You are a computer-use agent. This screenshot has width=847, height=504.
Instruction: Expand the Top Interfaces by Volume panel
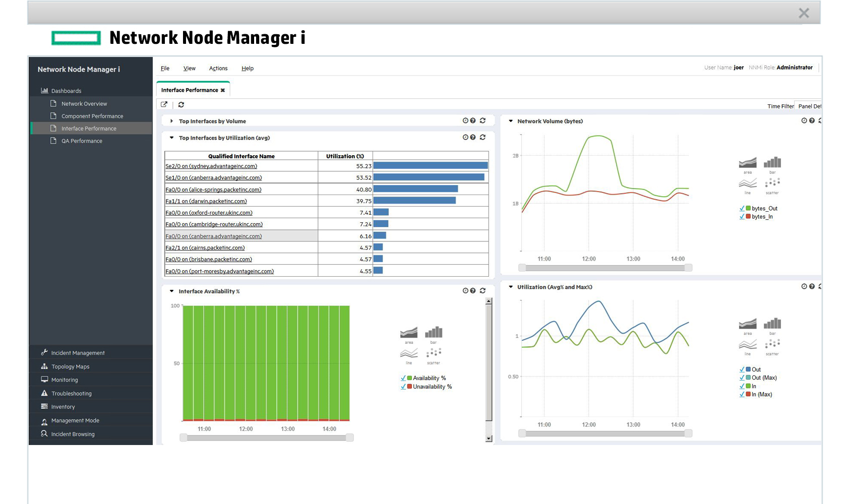coord(171,121)
